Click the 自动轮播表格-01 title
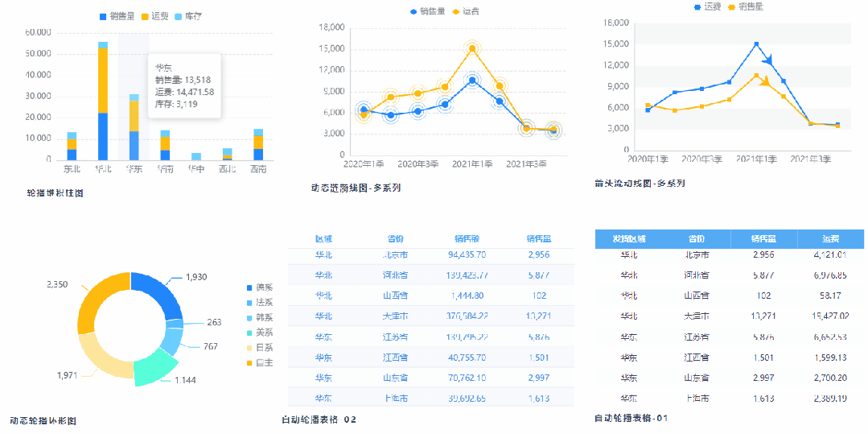This screenshot has width=868, height=434. pos(631,418)
